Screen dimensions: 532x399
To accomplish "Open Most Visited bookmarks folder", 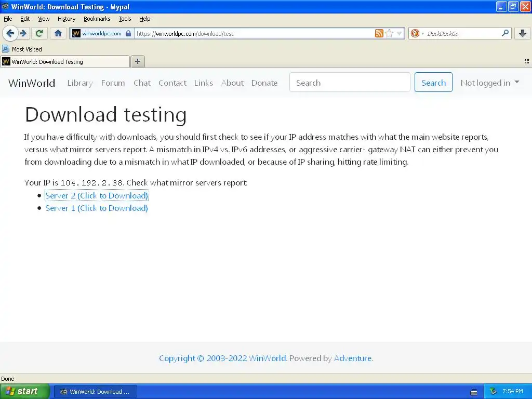I will [x=22, y=49].
